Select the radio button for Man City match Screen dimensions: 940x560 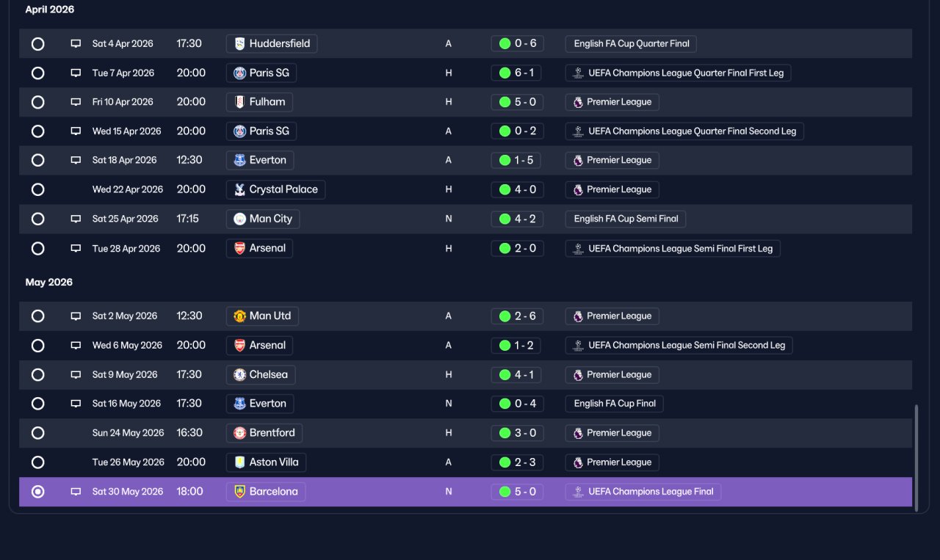[x=38, y=219]
